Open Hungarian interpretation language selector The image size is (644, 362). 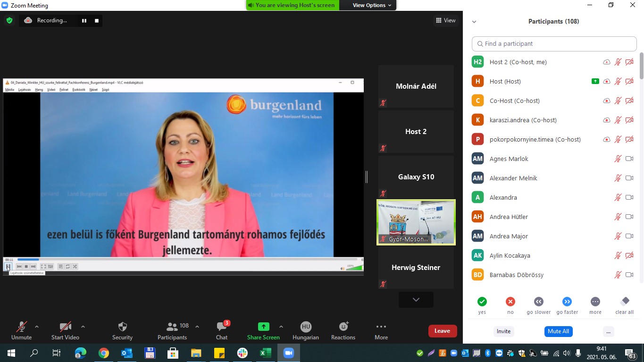306,330
